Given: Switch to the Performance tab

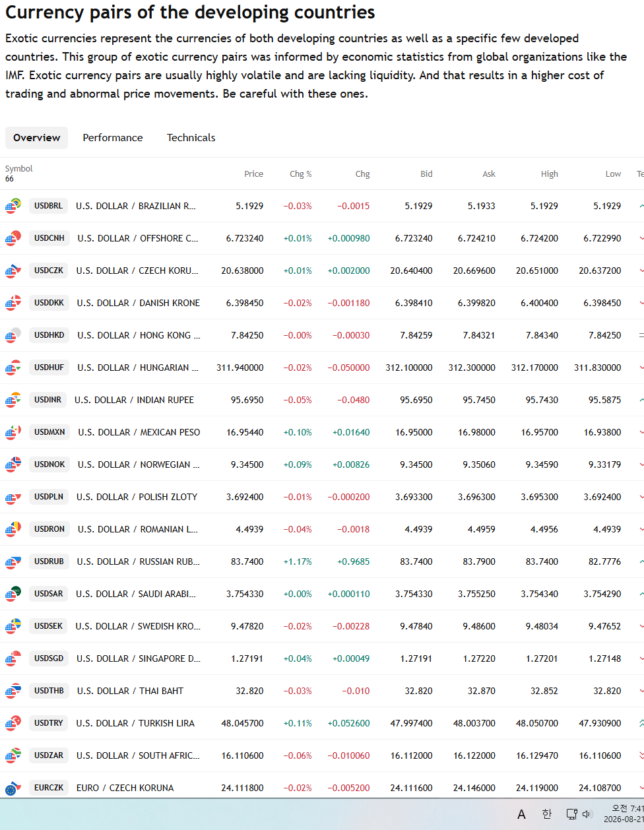Looking at the screenshot, I should (x=113, y=138).
